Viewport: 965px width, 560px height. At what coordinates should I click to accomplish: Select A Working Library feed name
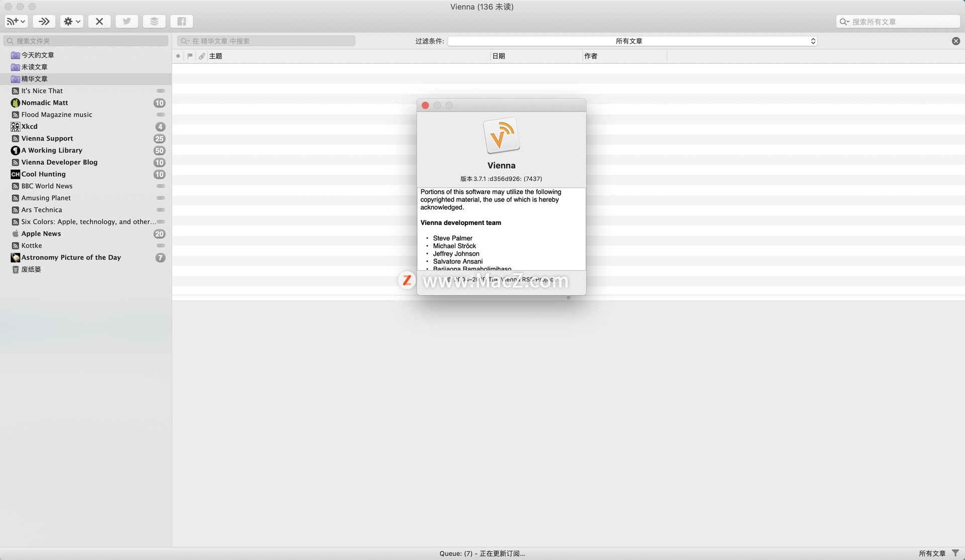click(x=52, y=150)
